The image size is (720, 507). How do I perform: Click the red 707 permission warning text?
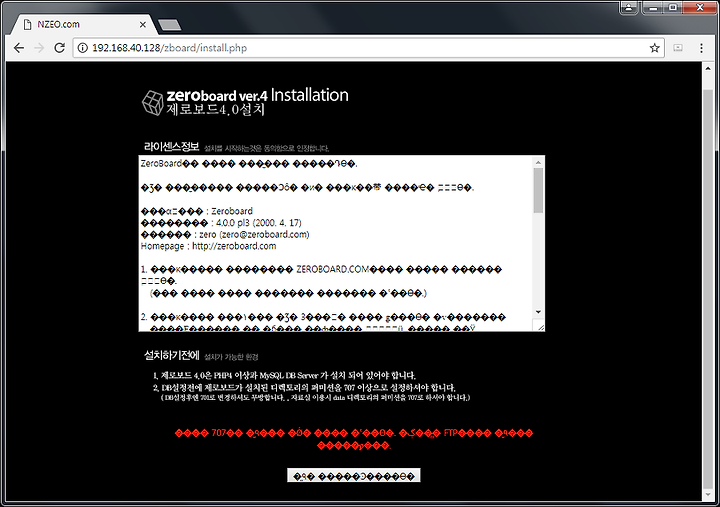[x=354, y=439]
